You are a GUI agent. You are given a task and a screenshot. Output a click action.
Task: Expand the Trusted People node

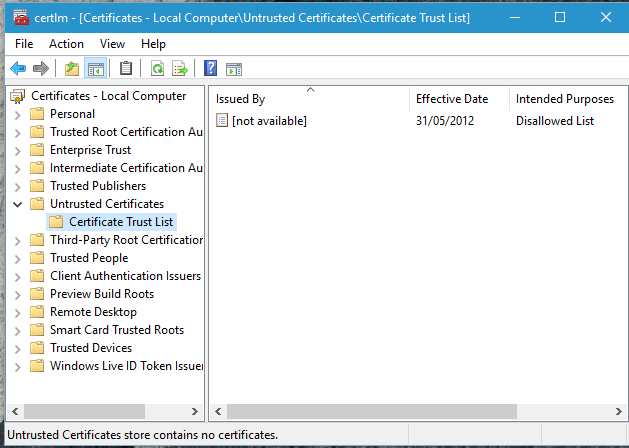tap(17, 258)
